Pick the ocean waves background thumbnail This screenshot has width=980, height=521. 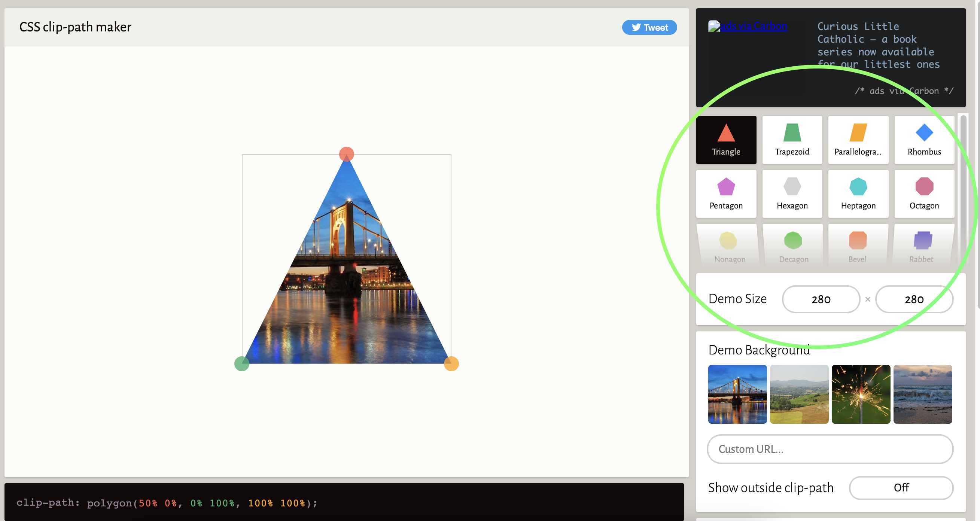[x=923, y=394]
